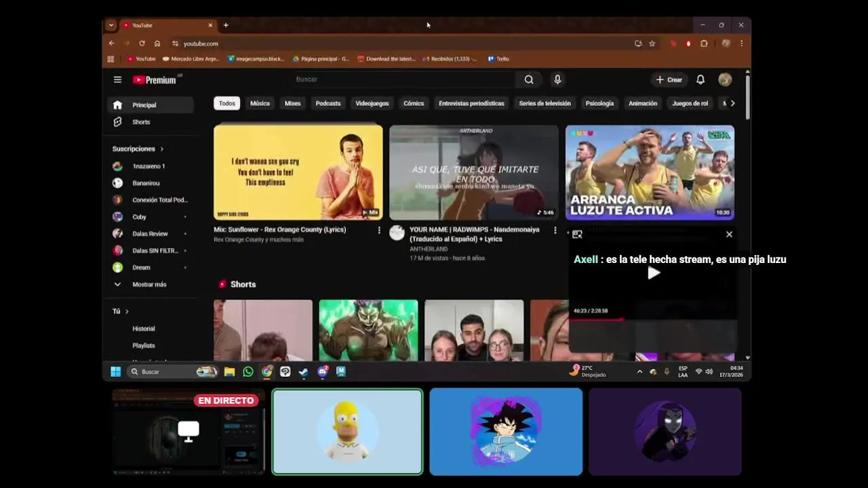Select Entrevistas periodísticas chip
This screenshot has width=868, height=488.
tap(471, 104)
